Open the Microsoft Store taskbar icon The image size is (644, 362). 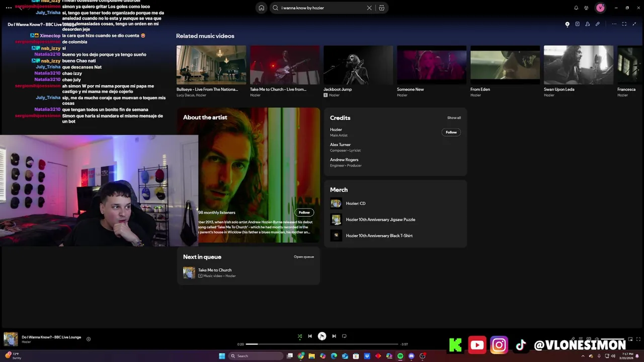pos(356,356)
